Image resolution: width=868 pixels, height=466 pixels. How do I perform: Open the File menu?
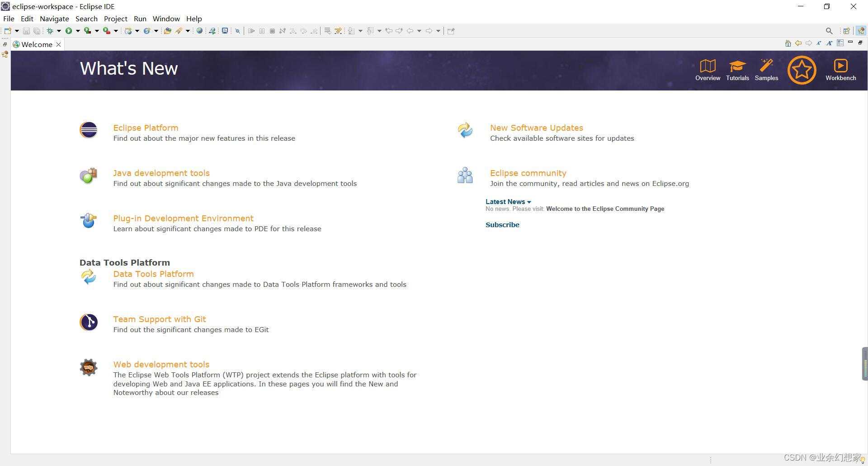coord(9,19)
